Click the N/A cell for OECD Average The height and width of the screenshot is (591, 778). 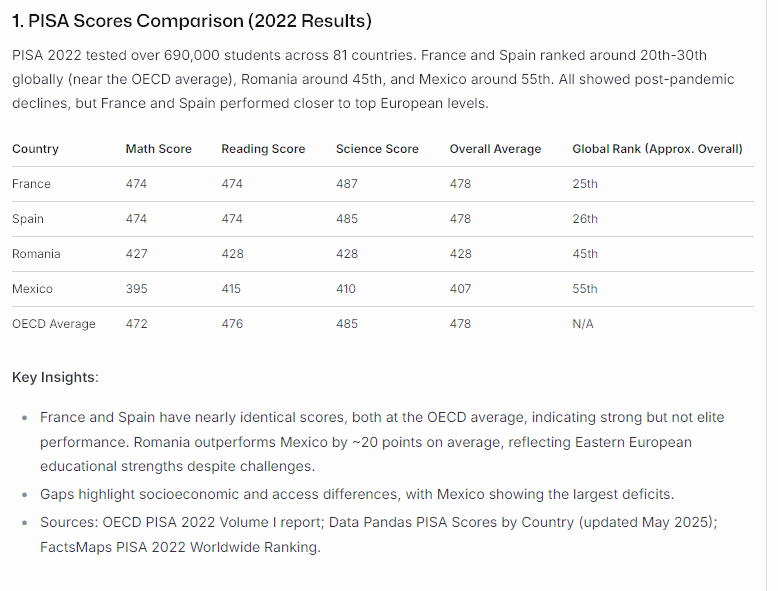click(583, 324)
